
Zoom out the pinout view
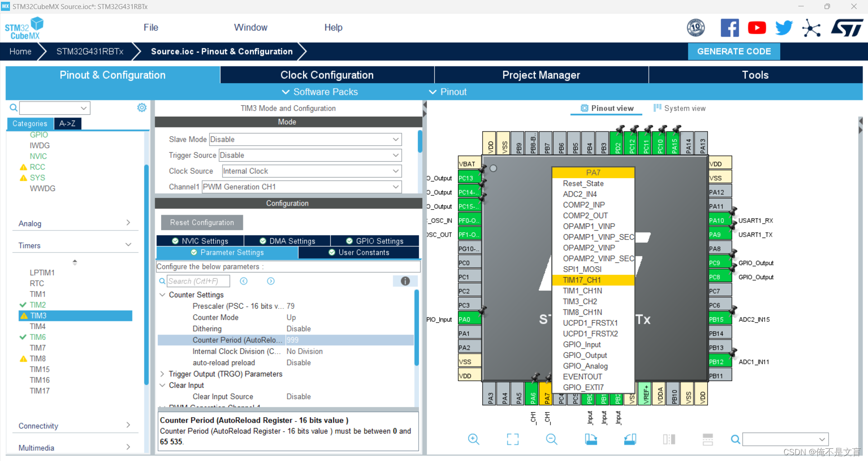(x=551, y=439)
